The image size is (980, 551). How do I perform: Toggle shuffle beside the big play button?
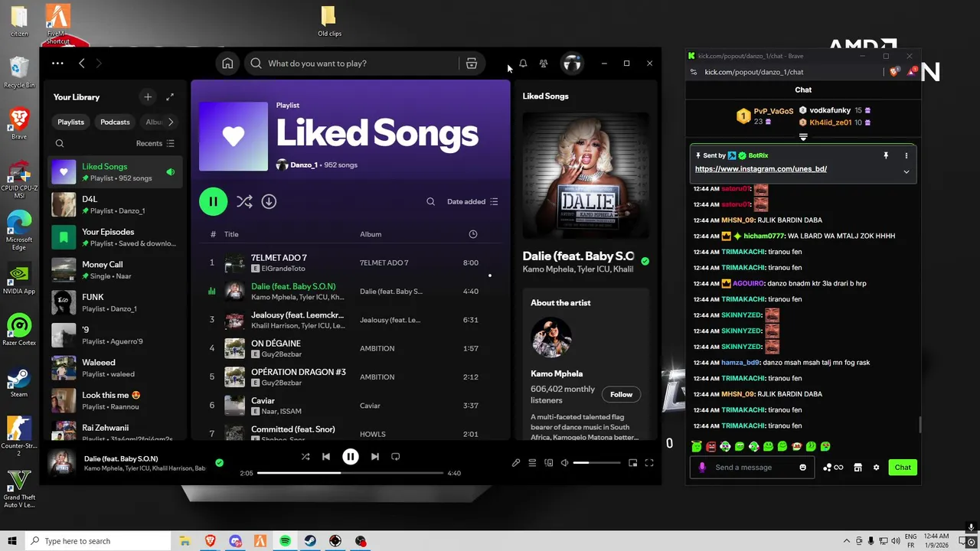(x=244, y=201)
